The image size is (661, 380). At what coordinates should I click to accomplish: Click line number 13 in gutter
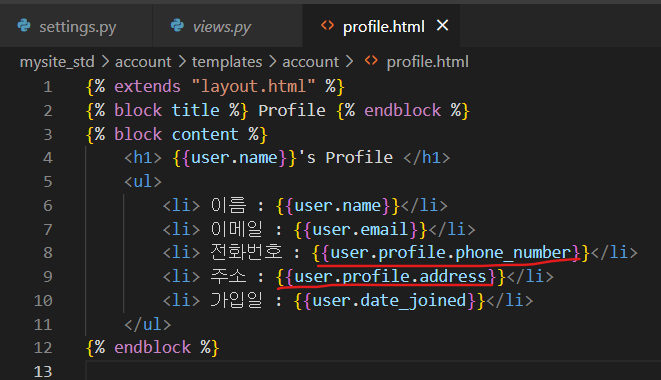click(x=43, y=372)
